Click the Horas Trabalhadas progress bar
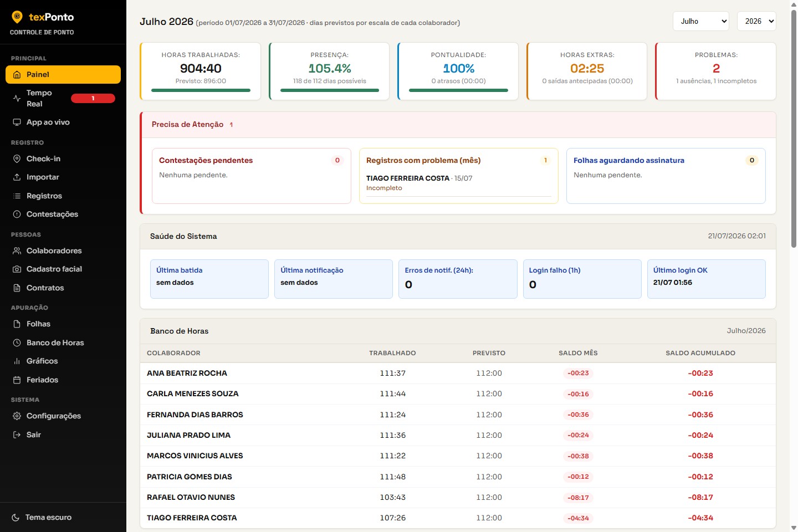 coord(201,90)
